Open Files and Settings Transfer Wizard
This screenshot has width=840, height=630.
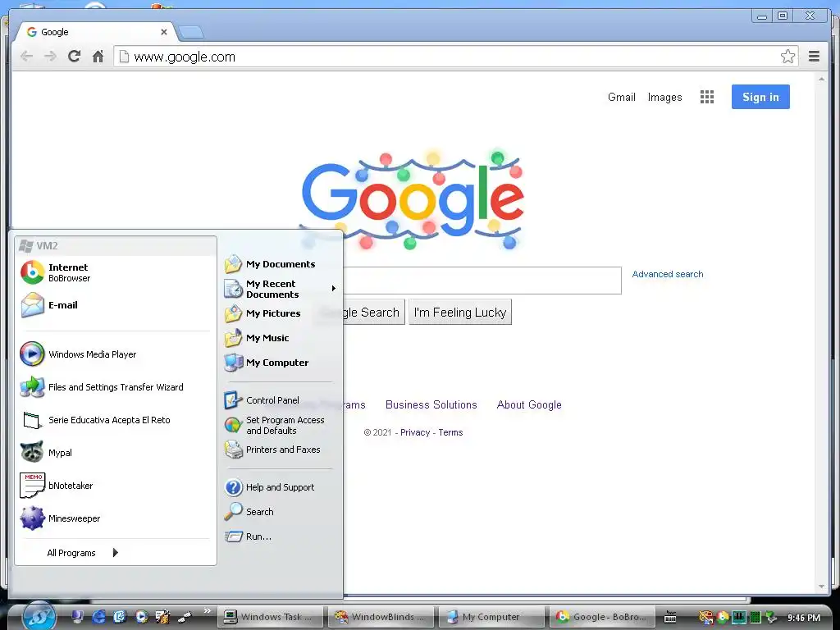pos(115,387)
